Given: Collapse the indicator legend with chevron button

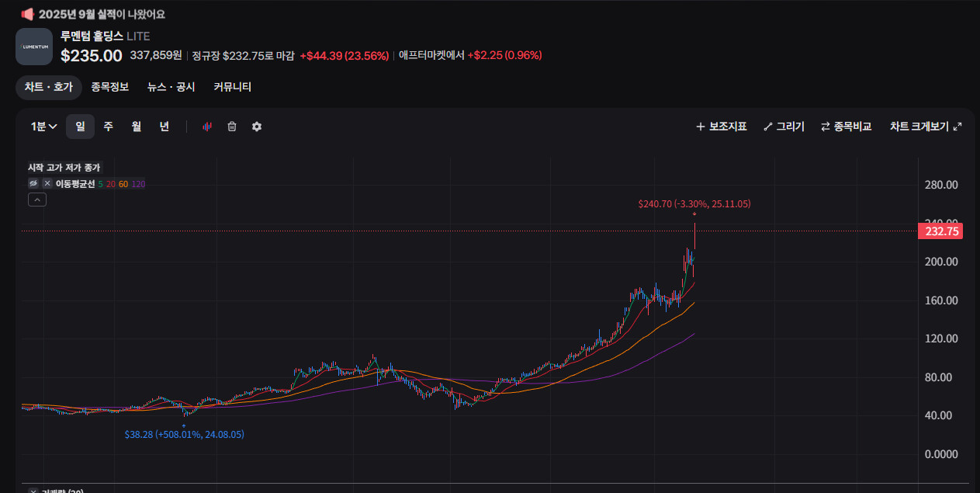Looking at the screenshot, I should [37, 200].
